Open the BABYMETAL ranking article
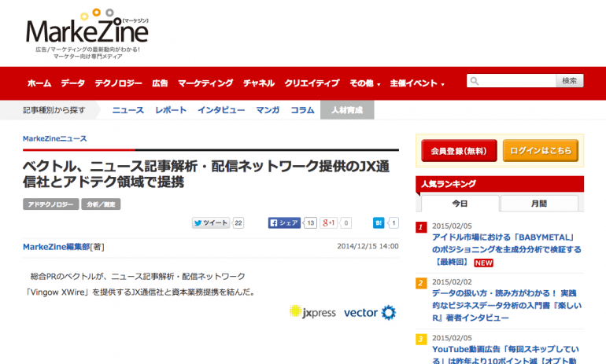Screen dimensions: 606x364 coord(506,249)
